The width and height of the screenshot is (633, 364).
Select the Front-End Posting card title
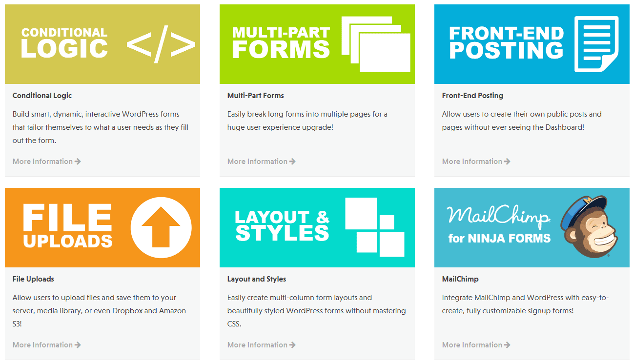coord(472,96)
